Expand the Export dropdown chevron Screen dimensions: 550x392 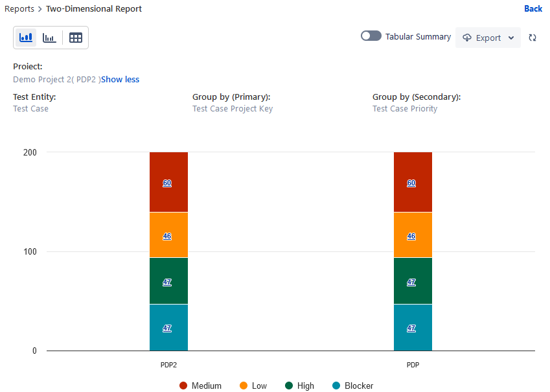[x=511, y=38]
